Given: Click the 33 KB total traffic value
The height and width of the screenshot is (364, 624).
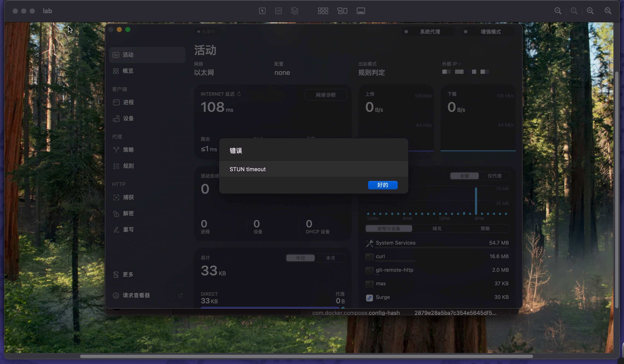Looking at the screenshot, I should click(x=213, y=270).
